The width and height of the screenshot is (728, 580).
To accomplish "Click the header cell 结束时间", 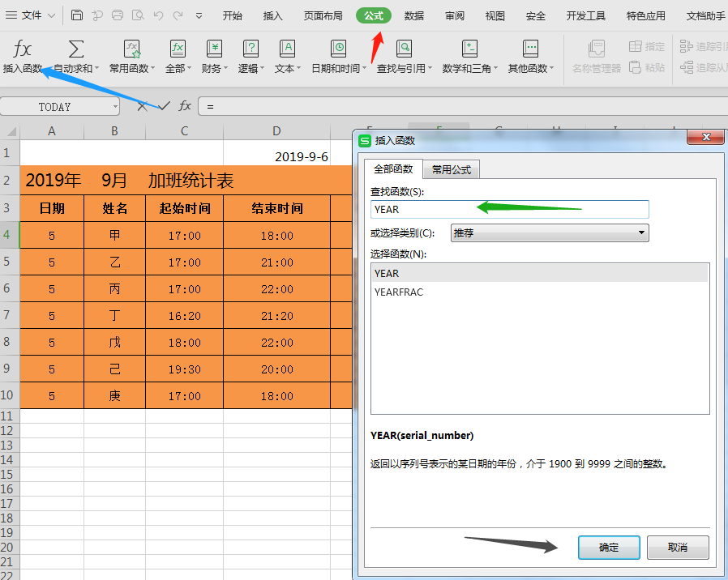I will (x=276, y=208).
